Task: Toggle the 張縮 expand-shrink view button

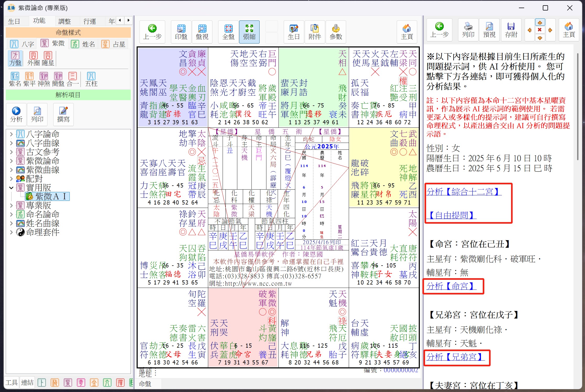Action: point(249,32)
